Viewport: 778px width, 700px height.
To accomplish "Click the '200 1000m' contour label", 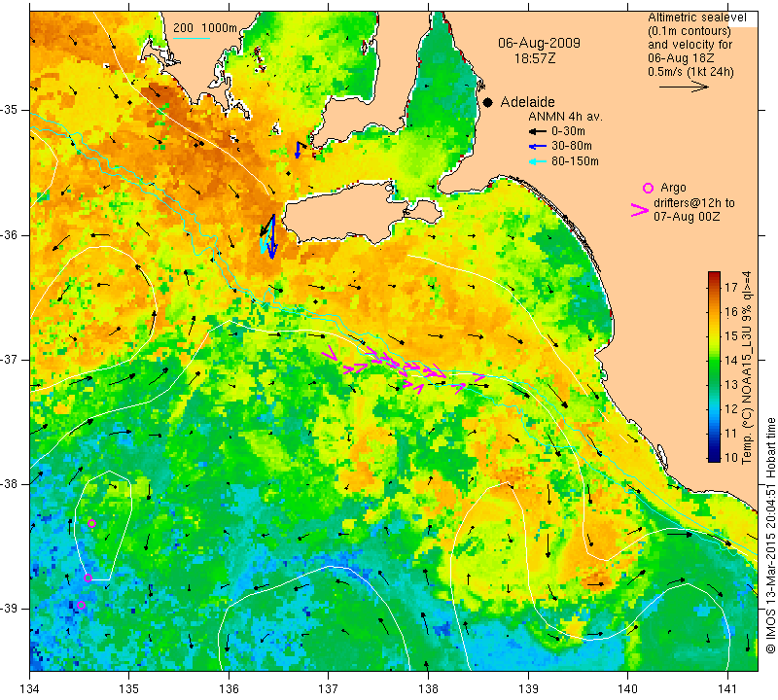I will click(205, 28).
